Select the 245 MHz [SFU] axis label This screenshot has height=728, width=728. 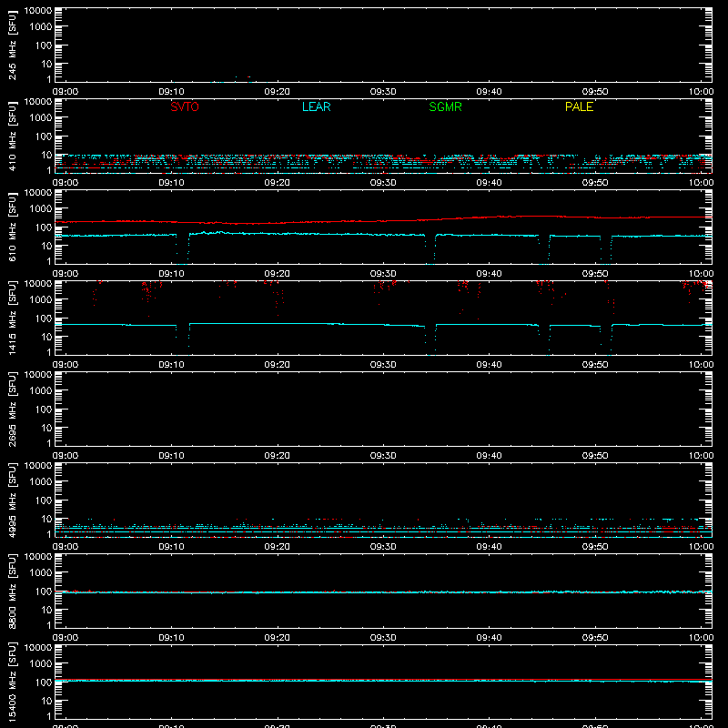[x=12, y=45]
